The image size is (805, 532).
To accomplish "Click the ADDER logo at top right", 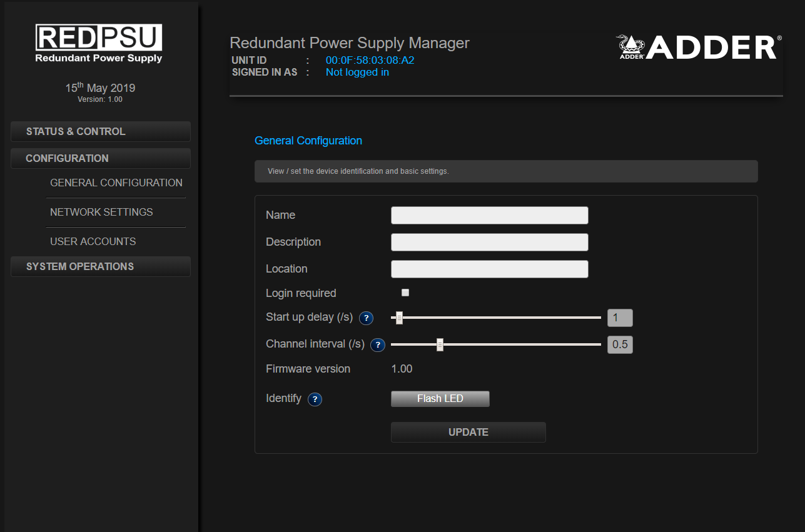I will coord(699,48).
